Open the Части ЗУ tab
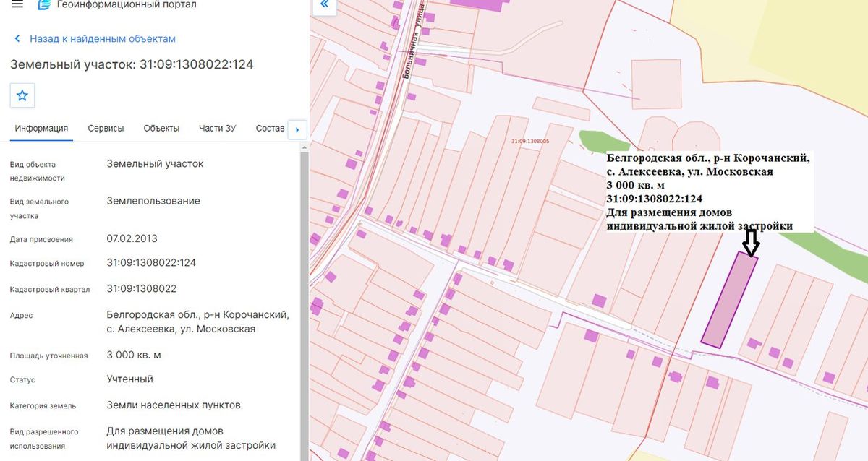 pos(218,129)
